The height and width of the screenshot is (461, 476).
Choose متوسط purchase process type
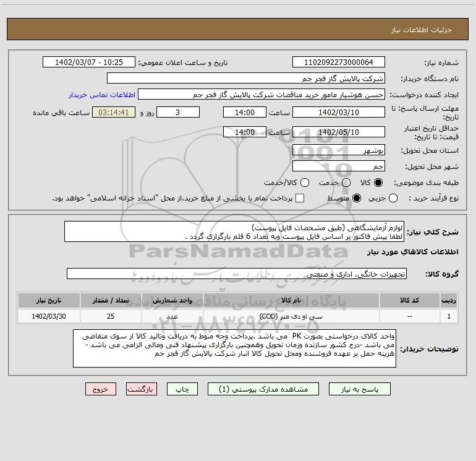pyautogui.click(x=357, y=198)
